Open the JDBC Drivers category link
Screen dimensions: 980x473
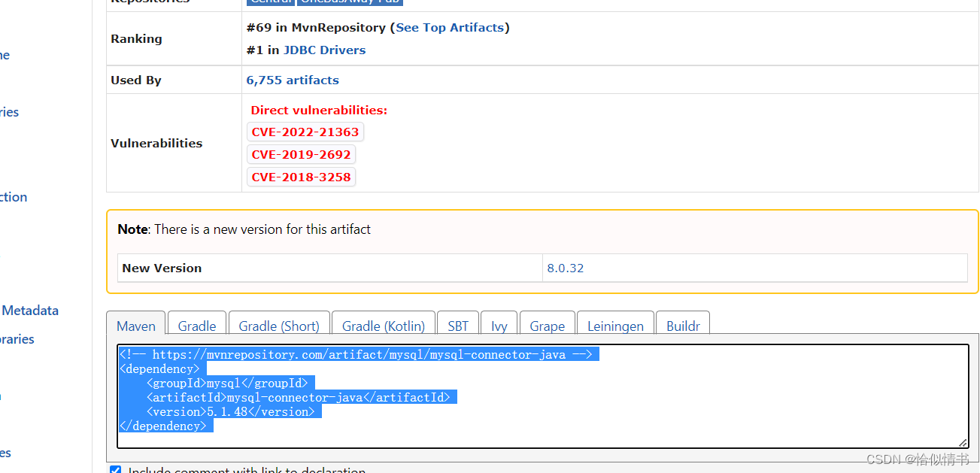[x=324, y=50]
